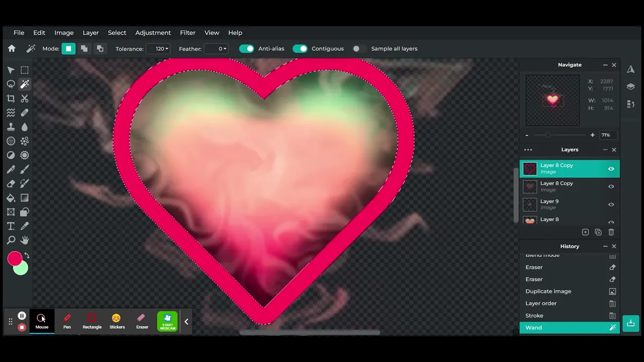Select the Arrange arrow tool
The width and height of the screenshot is (644, 362).
coord(11,70)
